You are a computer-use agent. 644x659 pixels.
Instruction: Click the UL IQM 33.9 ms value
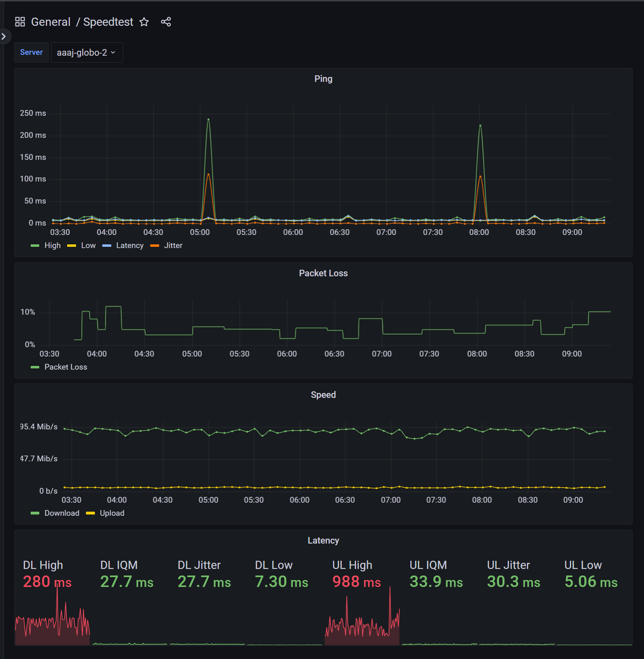coord(436,582)
